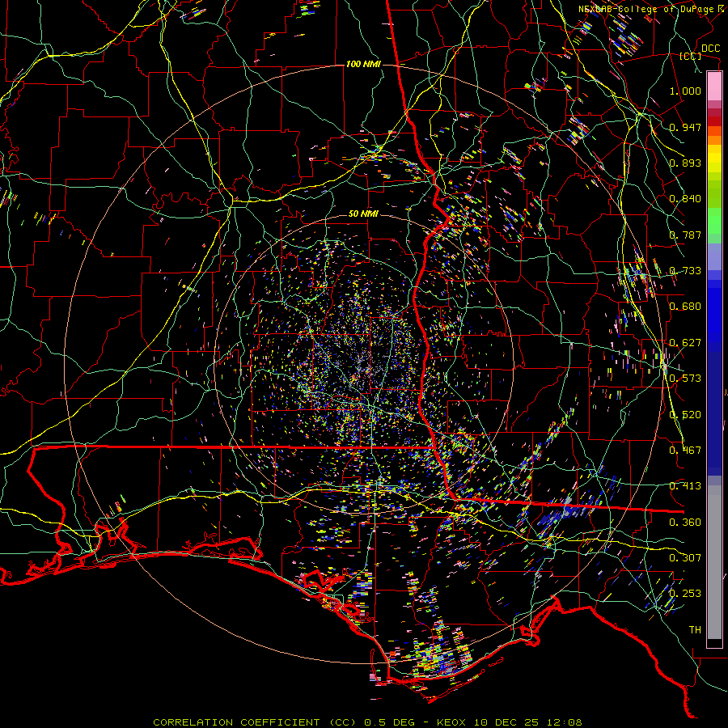The image size is (728, 728).
Task: Click the 0.680 value on color scale
Action: pos(685,307)
